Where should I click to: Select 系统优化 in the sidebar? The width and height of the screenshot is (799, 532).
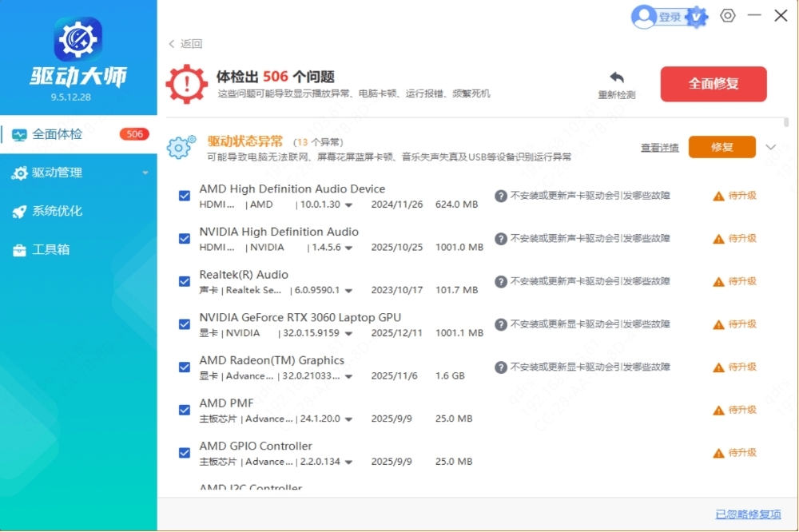[56, 211]
